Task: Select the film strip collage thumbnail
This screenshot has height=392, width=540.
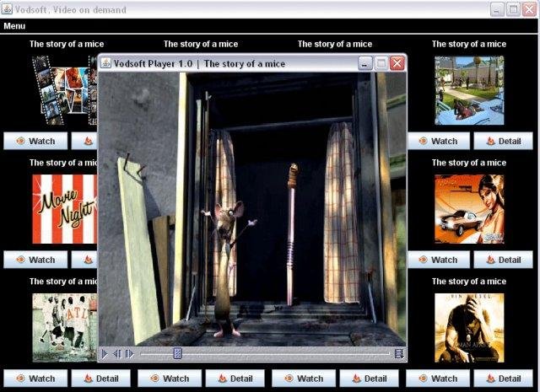Action: click(x=65, y=90)
